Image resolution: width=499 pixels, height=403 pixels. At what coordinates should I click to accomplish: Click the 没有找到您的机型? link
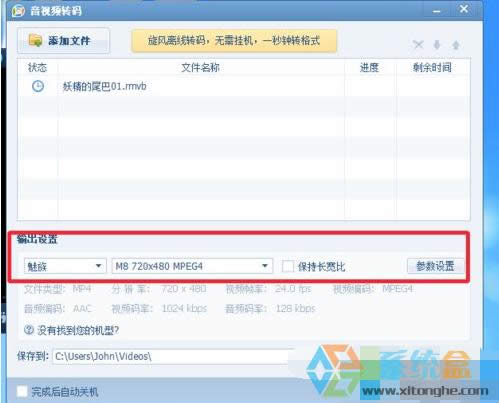pyautogui.click(x=78, y=330)
